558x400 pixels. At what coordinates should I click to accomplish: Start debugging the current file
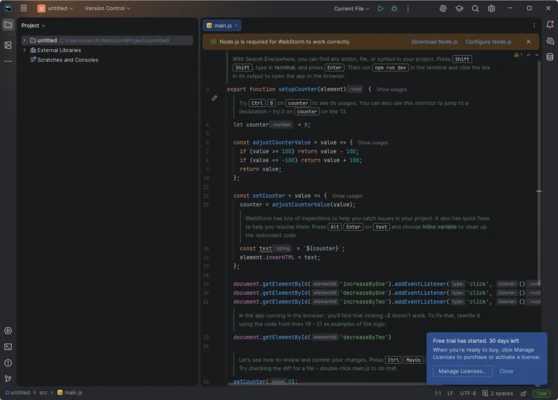[394, 8]
